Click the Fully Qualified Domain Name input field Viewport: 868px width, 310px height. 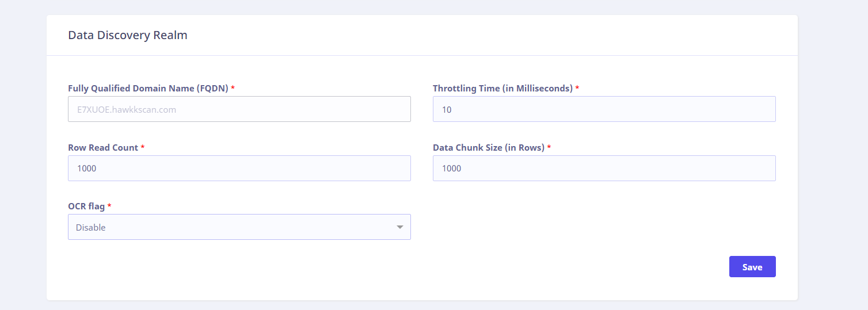click(239, 109)
